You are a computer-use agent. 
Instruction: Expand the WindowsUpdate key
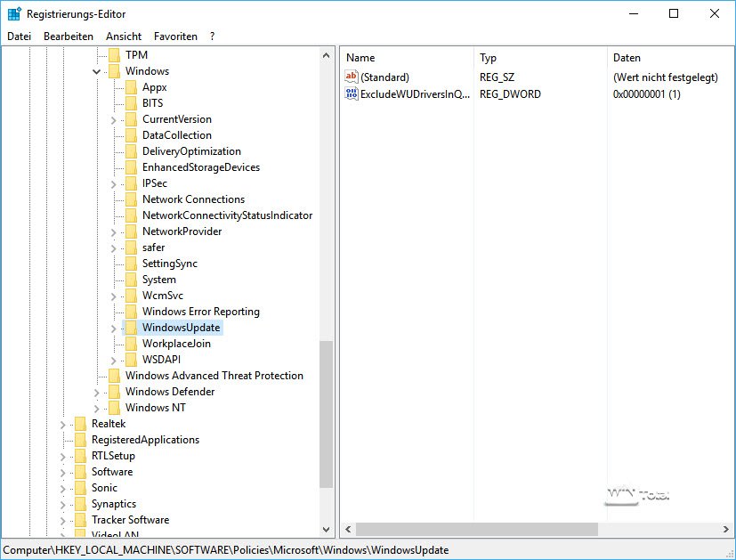coord(113,329)
